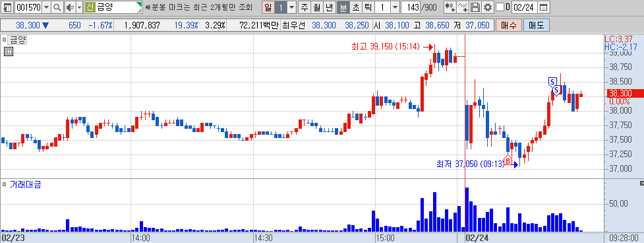Click the best bid price 38,250
Screen dimensions: 644x243
point(357,26)
